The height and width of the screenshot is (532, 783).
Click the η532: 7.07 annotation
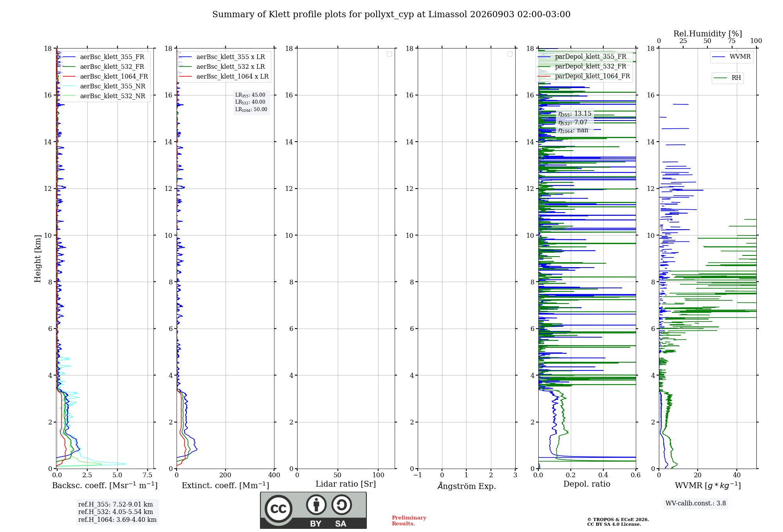coord(573,122)
